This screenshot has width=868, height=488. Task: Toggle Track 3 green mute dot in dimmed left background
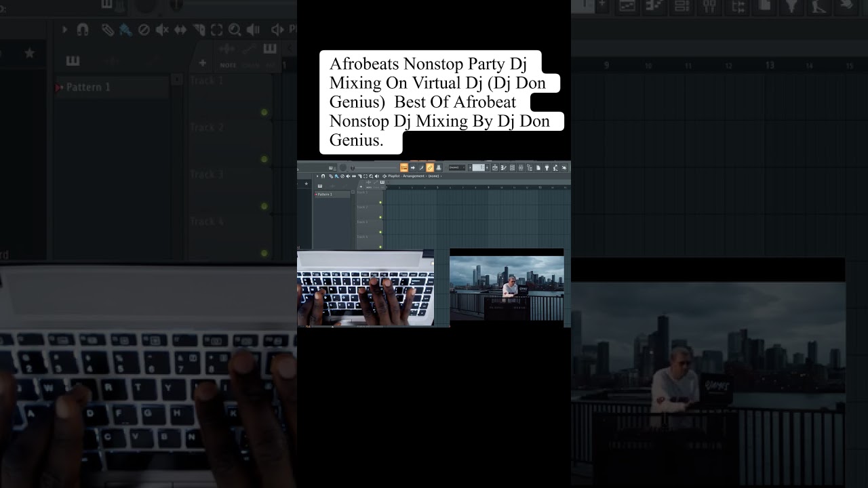pyautogui.click(x=264, y=206)
